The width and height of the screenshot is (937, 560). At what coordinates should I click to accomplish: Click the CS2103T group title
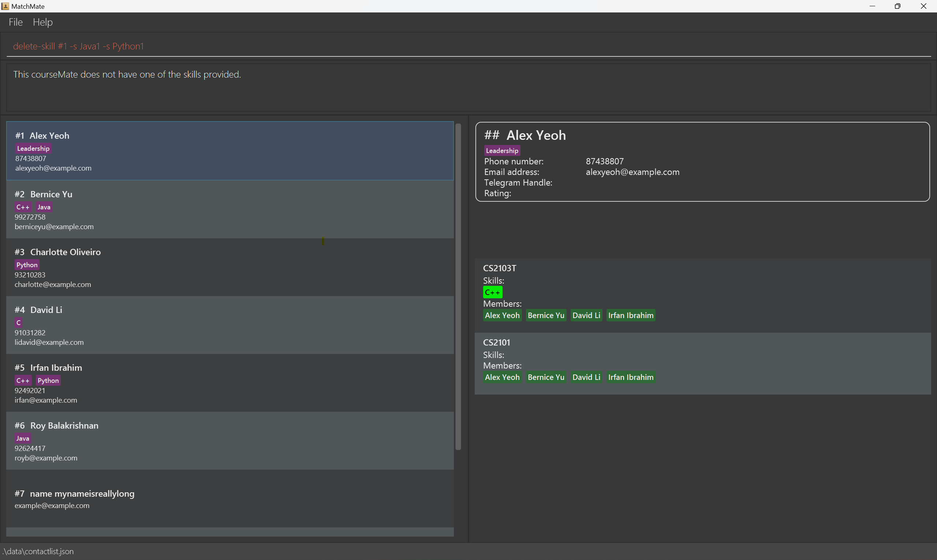tap(499, 268)
